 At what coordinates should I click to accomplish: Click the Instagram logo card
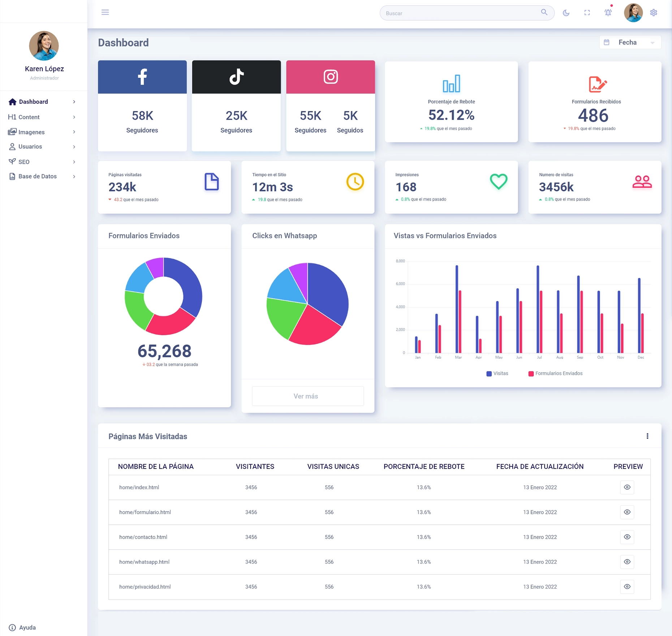click(x=330, y=77)
